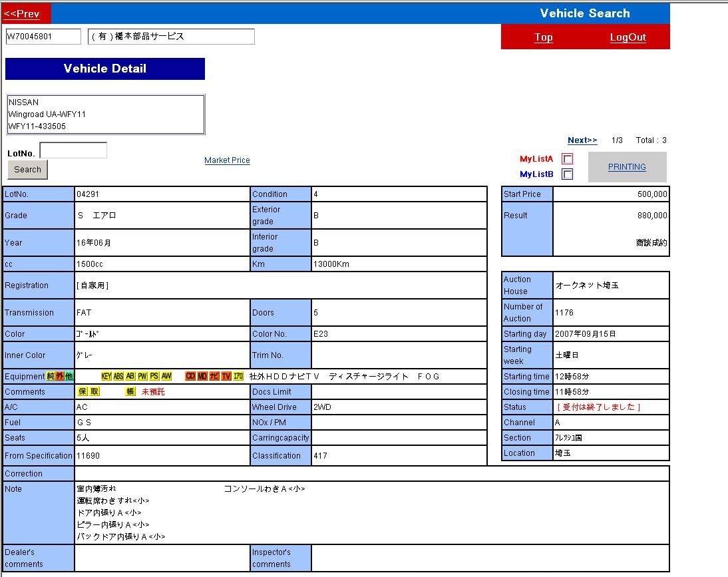
Task: Click the classification value 417
Action: click(x=320, y=456)
